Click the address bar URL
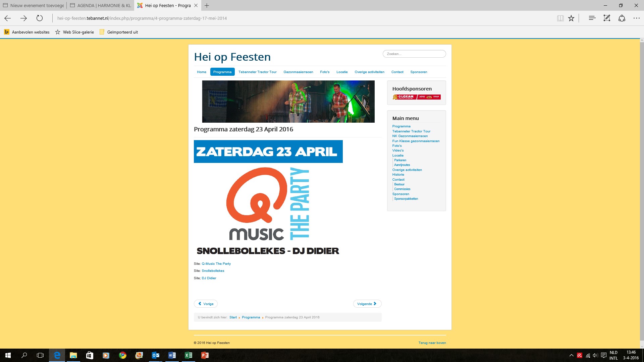Screen dimensions: 644x362 pos(142,18)
